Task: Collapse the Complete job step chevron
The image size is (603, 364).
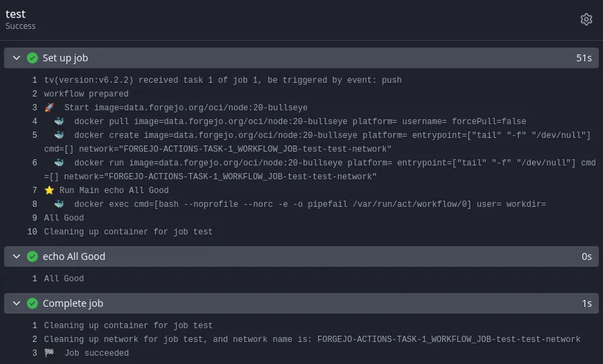Action: click(x=17, y=303)
